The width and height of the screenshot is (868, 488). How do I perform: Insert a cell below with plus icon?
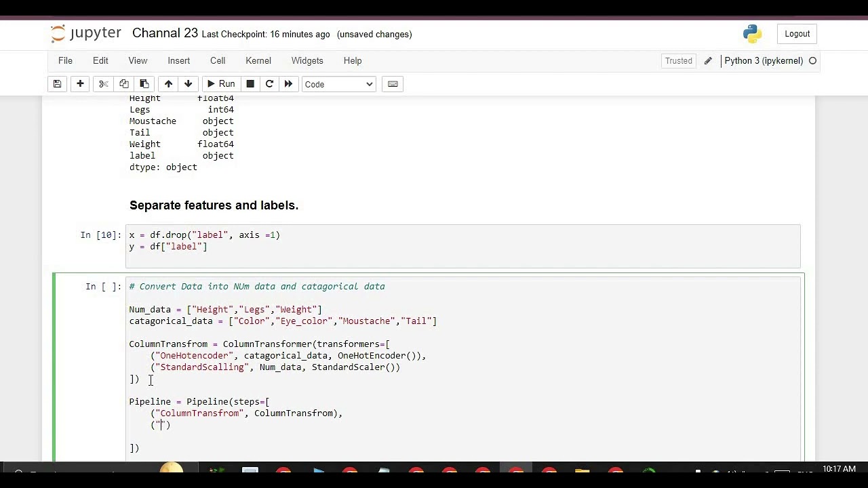point(80,84)
